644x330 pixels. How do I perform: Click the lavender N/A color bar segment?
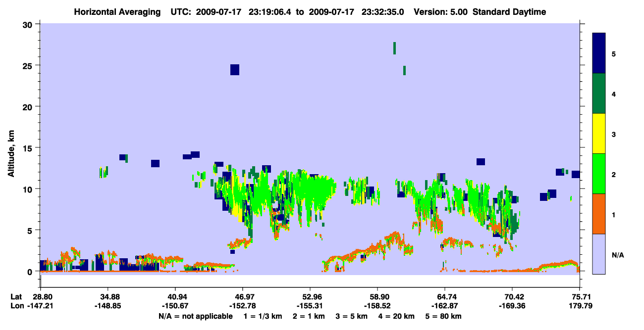pyautogui.click(x=599, y=254)
